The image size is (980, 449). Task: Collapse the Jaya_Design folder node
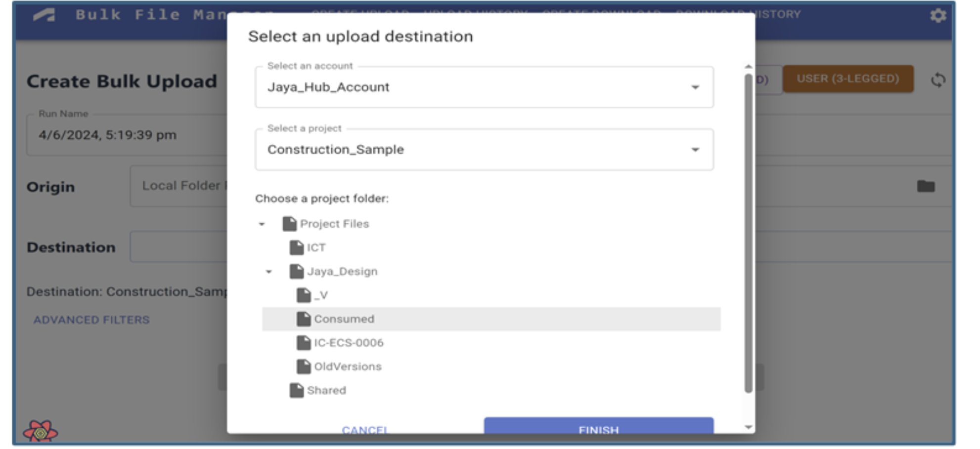(269, 272)
